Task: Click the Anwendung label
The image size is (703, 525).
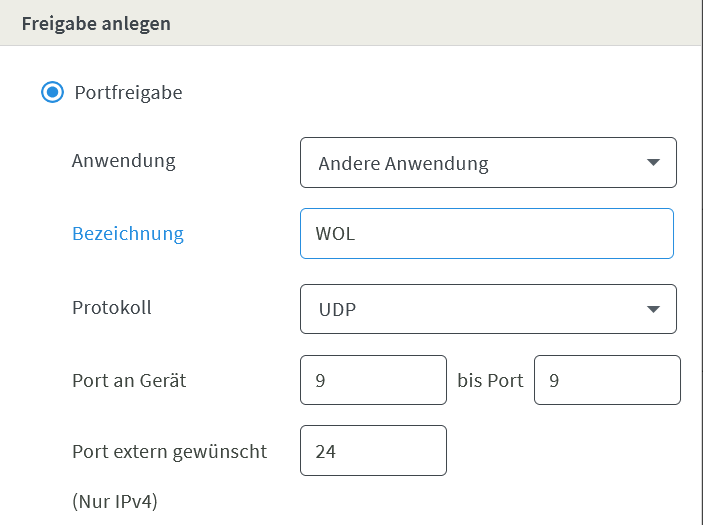Action: point(123,160)
